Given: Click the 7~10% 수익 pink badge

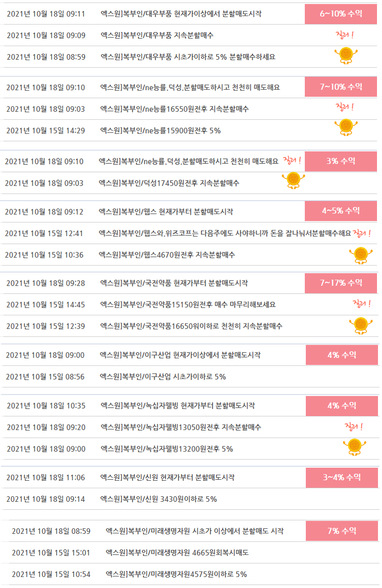Looking at the screenshot, I should click(x=341, y=87).
